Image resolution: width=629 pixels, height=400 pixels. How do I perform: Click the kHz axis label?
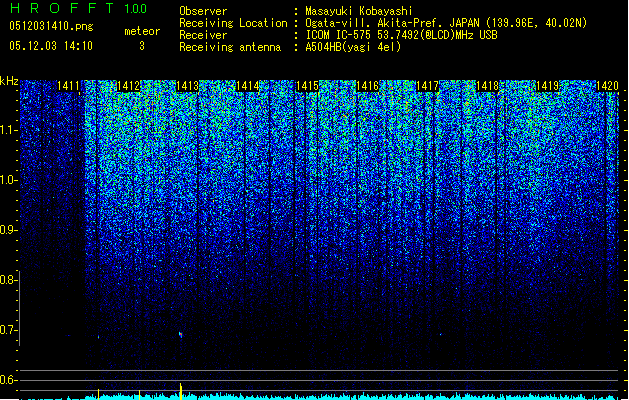tap(9, 81)
